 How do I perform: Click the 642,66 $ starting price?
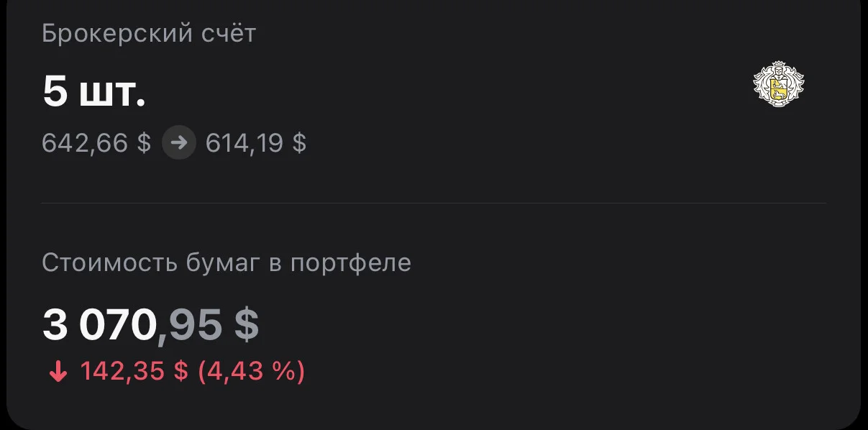(x=96, y=143)
